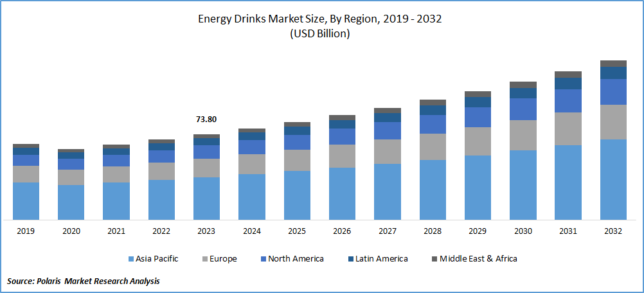The height and width of the screenshot is (293, 644).
Task: Click the North America segment of the 2030 bar
Action: pyautogui.click(x=523, y=109)
